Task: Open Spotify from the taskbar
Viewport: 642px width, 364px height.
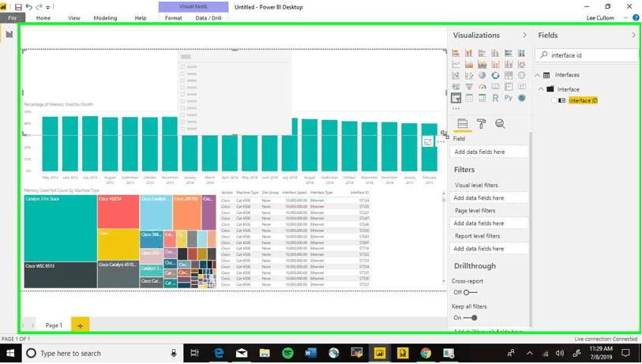Action: point(288,354)
